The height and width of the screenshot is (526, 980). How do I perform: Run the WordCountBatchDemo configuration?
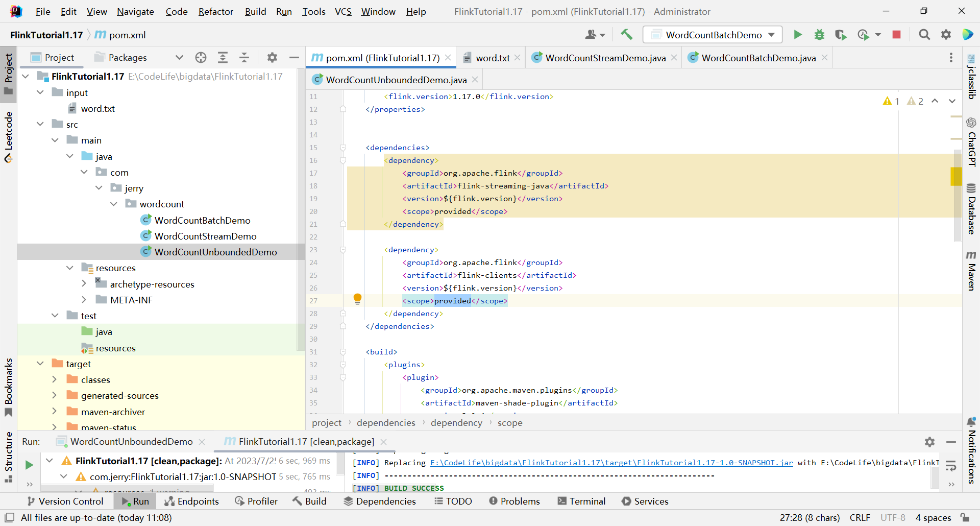click(798, 35)
